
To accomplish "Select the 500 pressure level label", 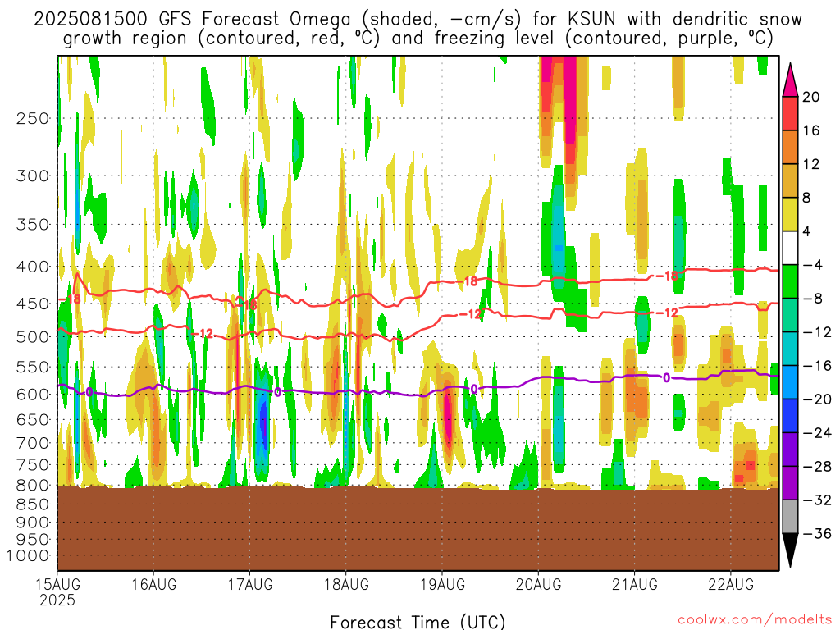I will point(33,337).
